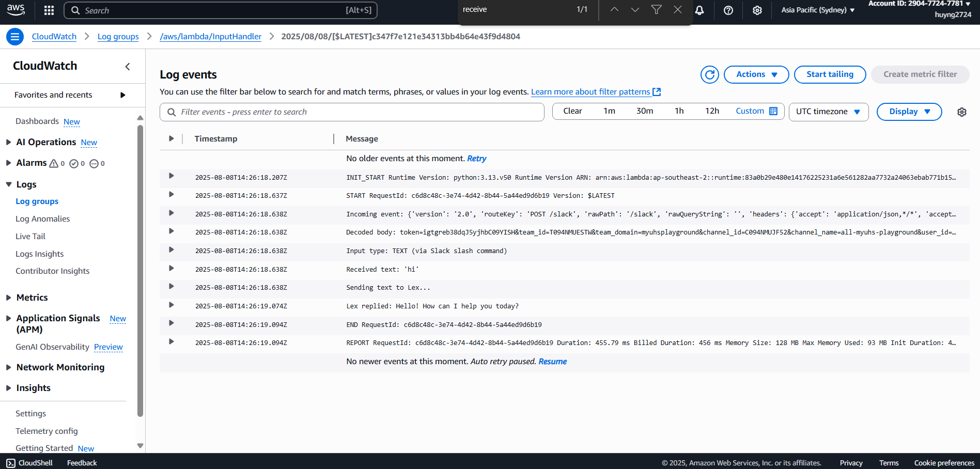The height and width of the screenshot is (469, 980).
Task: Close the browser find bar
Action: coord(678,9)
